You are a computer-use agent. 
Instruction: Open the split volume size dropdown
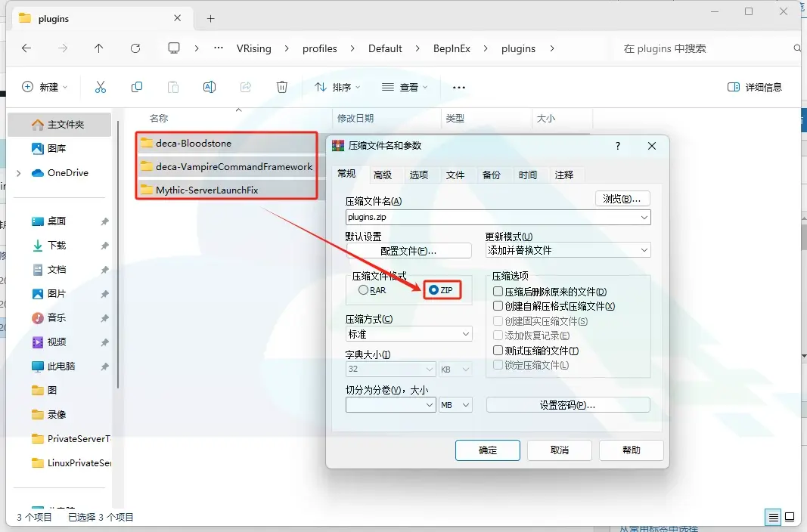[430, 405]
